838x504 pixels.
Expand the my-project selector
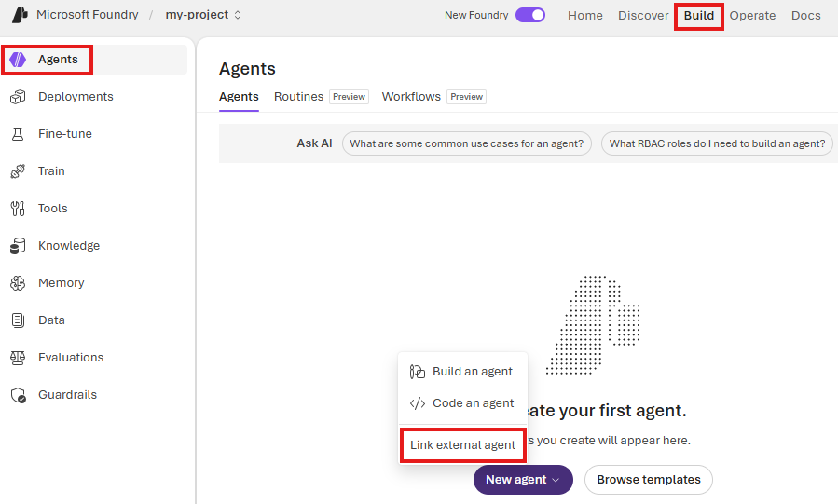(203, 15)
